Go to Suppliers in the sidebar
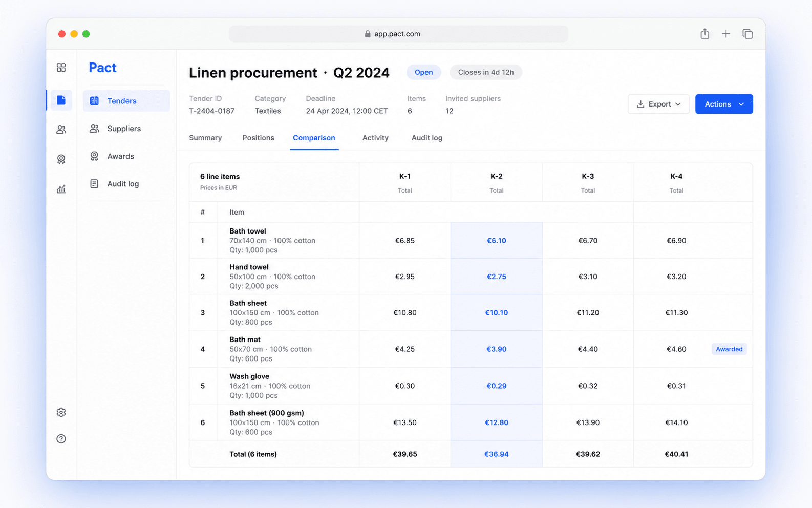 [126, 129]
